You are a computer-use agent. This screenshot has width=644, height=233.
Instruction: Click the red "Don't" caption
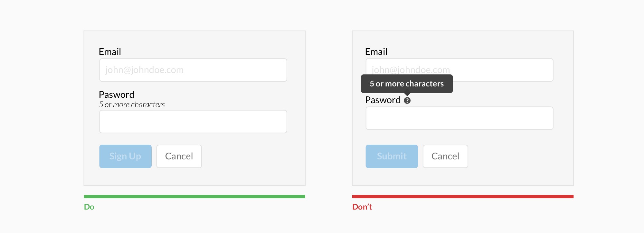click(x=362, y=207)
